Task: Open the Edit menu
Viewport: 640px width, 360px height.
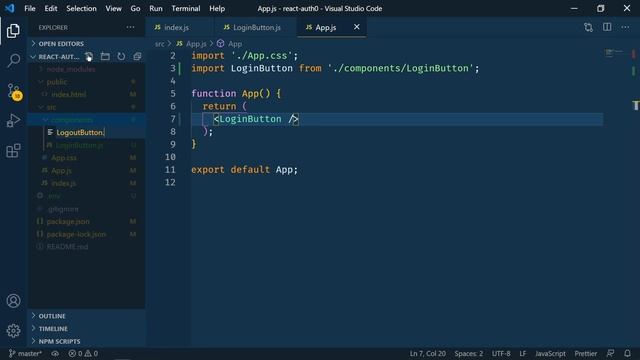Action: [x=51, y=8]
